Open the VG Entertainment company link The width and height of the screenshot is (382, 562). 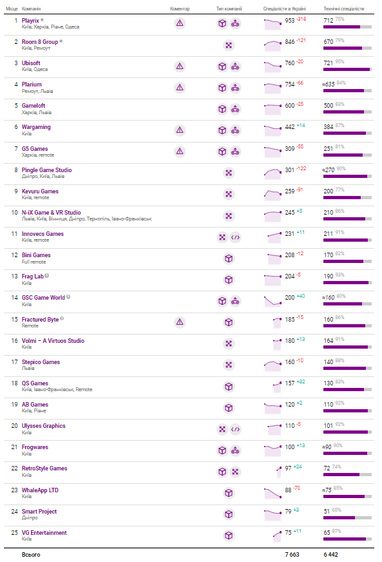(44, 533)
